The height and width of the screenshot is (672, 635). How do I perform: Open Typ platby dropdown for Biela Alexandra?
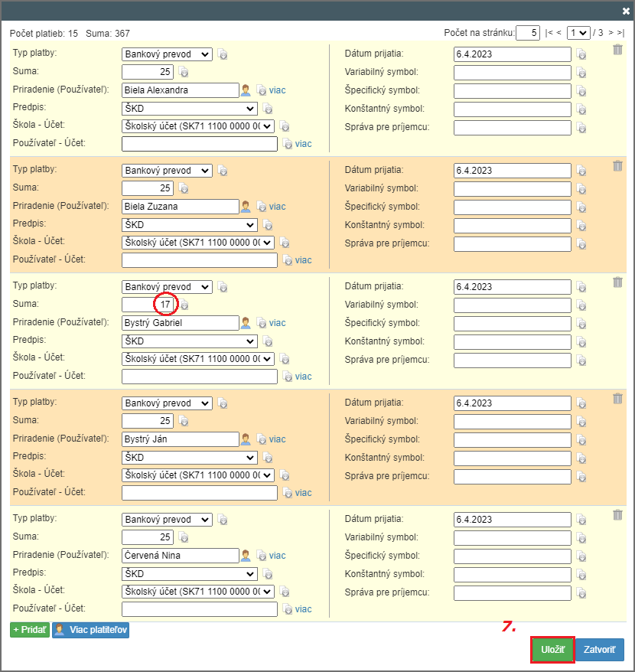click(x=167, y=54)
